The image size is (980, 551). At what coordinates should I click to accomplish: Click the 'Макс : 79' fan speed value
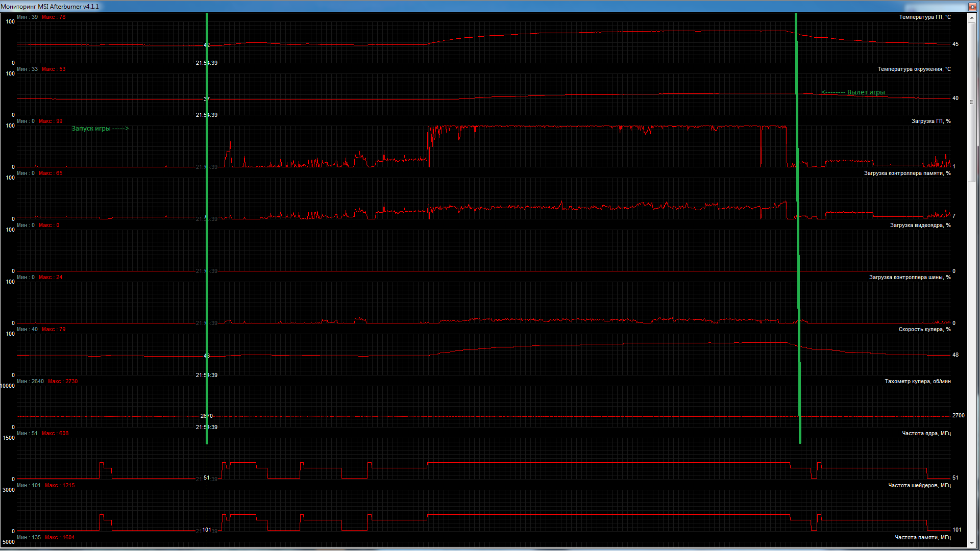click(x=54, y=330)
